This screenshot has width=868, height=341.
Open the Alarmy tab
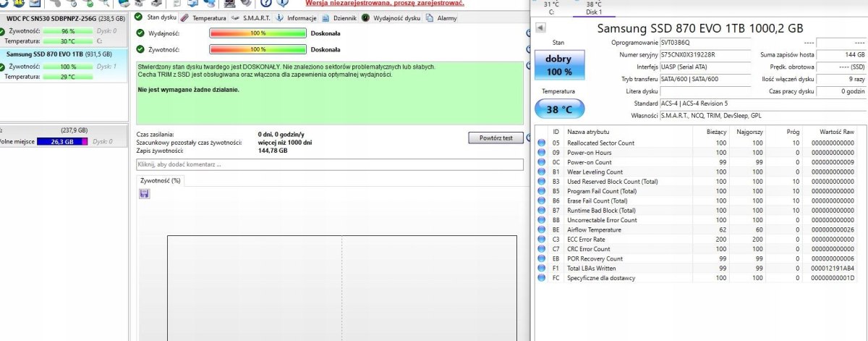tap(442, 17)
